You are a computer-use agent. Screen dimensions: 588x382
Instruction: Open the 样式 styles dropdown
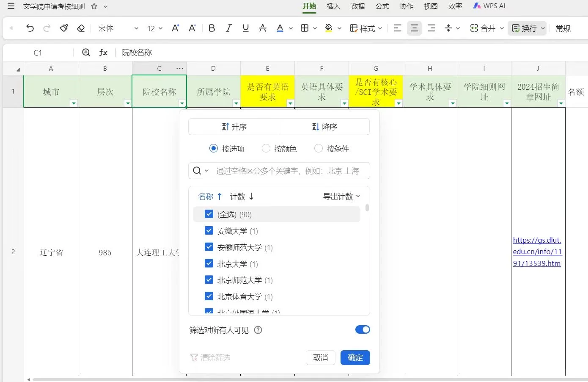coord(366,28)
